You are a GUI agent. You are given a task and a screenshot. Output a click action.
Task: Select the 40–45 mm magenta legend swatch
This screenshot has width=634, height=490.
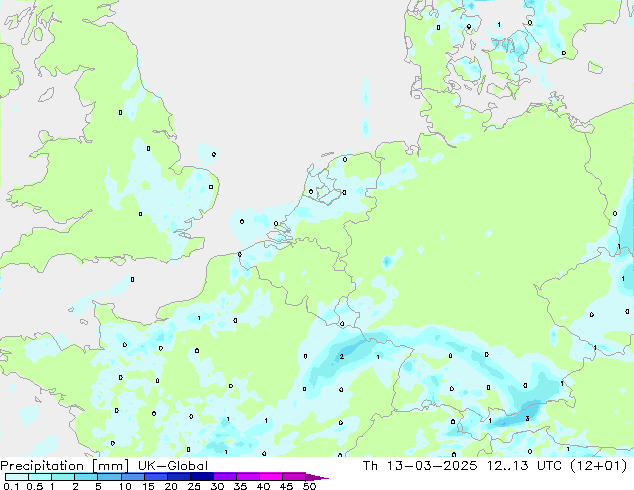coord(271,477)
